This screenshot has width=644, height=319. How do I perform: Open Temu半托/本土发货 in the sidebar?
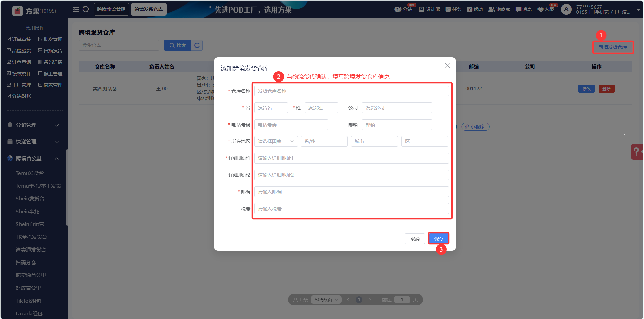[38, 186]
